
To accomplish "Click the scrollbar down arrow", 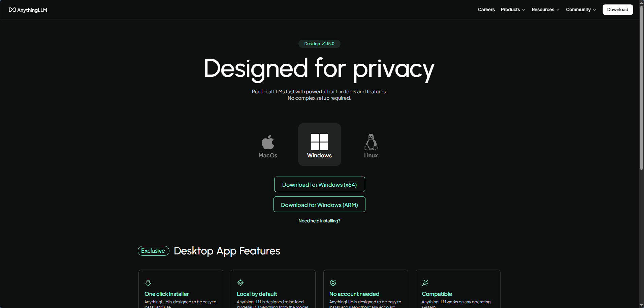I will tap(642, 305).
